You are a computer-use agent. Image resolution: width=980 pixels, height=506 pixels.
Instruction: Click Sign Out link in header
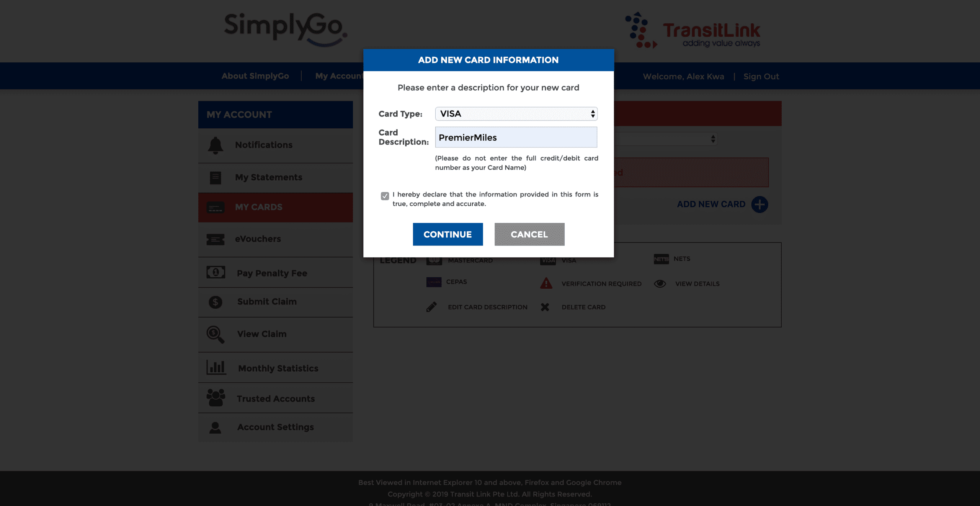(x=761, y=75)
